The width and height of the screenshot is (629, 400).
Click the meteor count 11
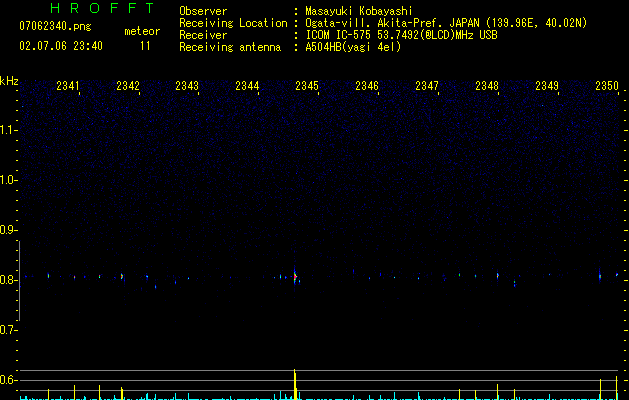(145, 46)
